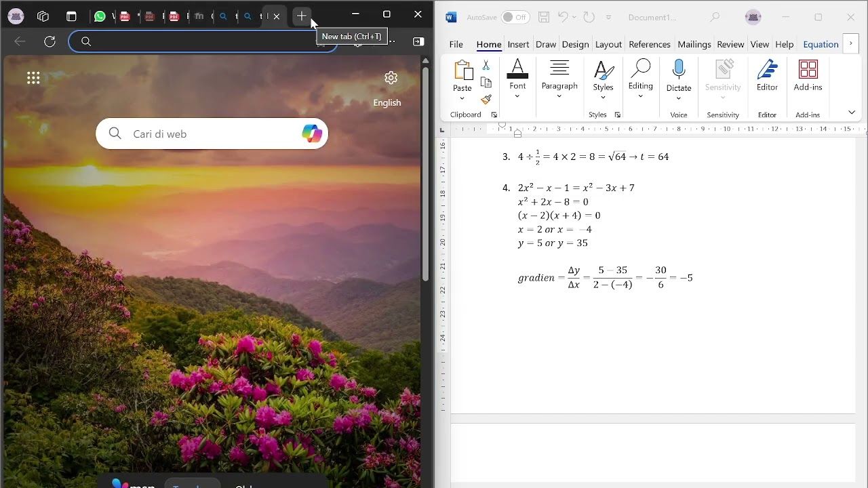Click the equation line 'x² + 2x − 8 = 0'

pos(553,201)
